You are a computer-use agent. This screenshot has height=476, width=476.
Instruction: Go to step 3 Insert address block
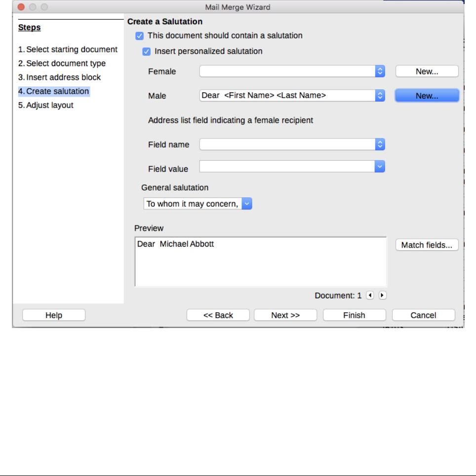59,77
